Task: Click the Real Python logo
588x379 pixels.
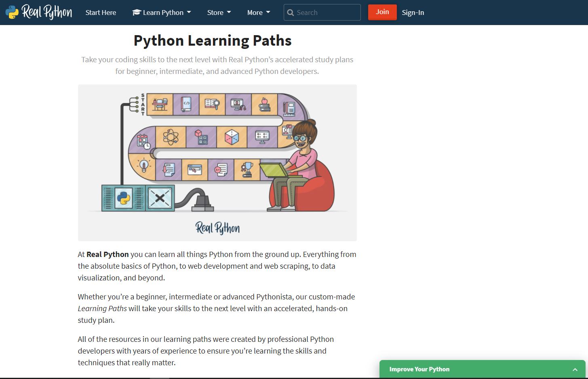Action: [x=39, y=12]
